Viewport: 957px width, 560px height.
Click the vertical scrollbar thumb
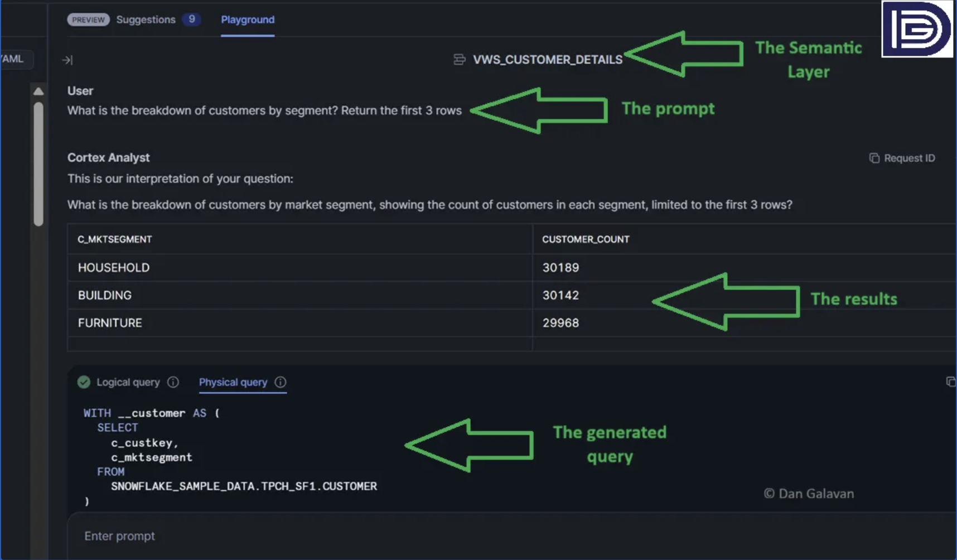38,162
